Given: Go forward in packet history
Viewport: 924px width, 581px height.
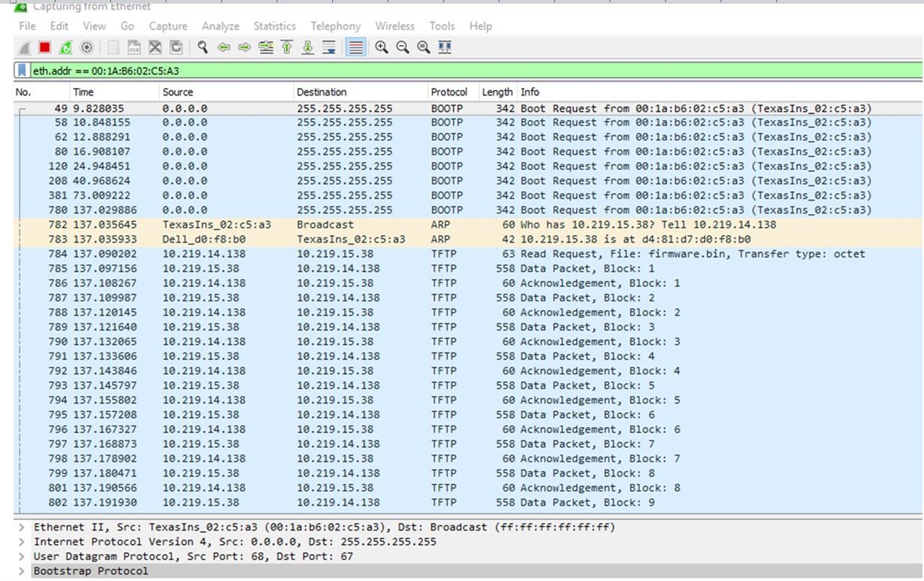Looking at the screenshot, I should tap(244, 47).
